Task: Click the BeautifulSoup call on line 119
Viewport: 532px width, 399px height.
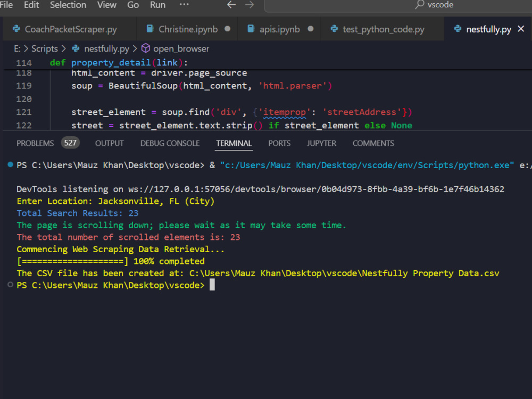Action: (x=143, y=86)
